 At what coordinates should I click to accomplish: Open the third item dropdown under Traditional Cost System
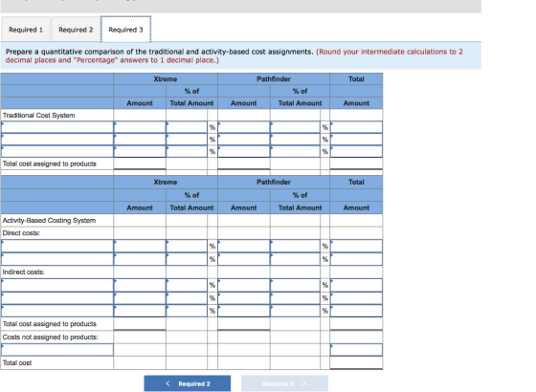click(x=57, y=151)
